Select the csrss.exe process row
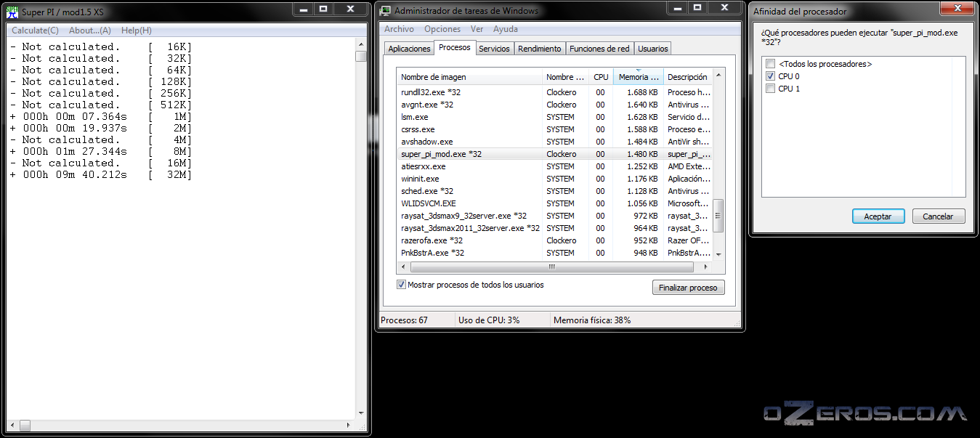Image resolution: width=980 pixels, height=438 pixels. (x=555, y=129)
